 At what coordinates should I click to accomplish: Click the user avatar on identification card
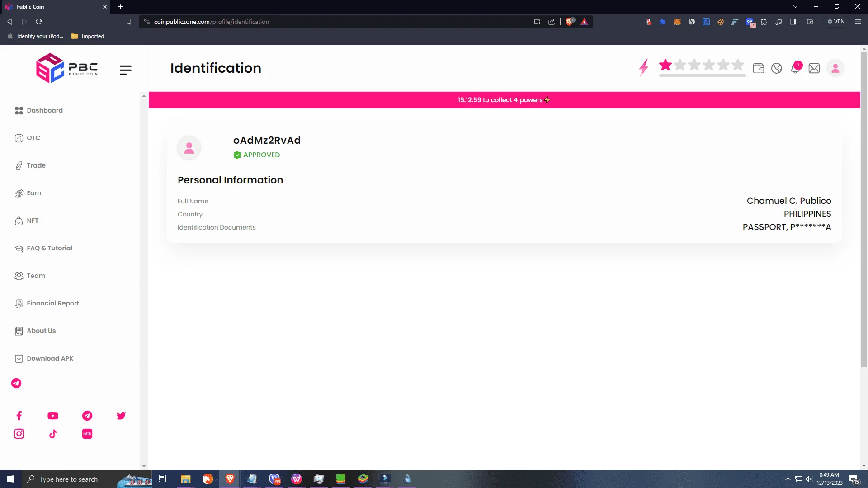(189, 148)
